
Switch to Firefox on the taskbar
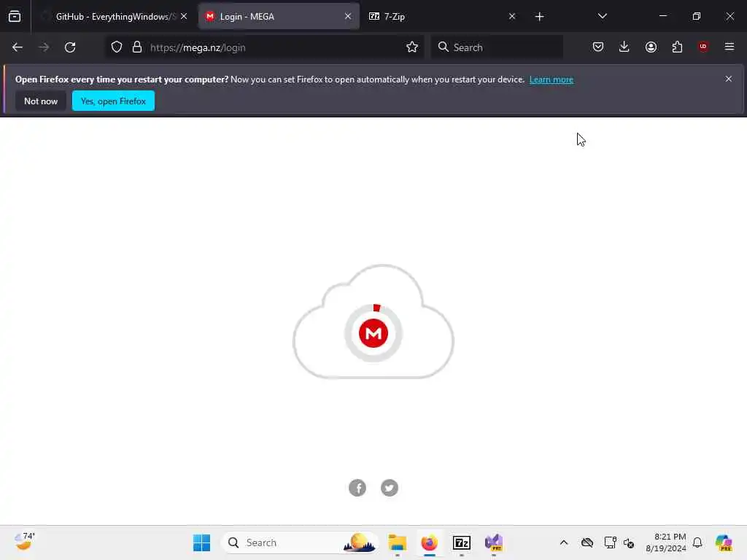429,542
